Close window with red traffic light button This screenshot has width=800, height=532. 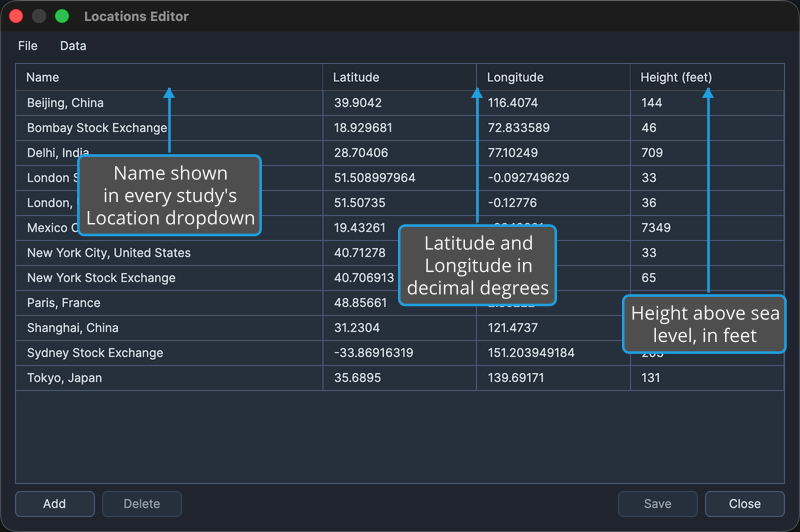16,16
